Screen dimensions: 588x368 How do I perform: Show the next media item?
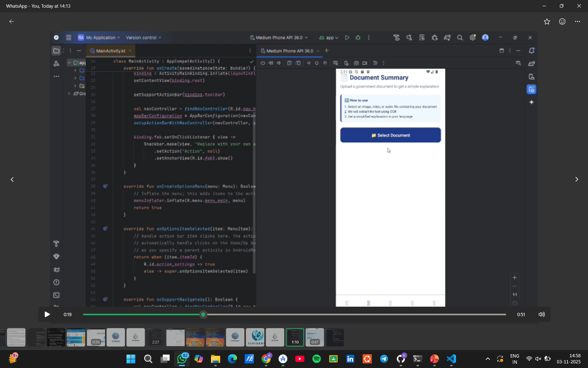(x=576, y=179)
